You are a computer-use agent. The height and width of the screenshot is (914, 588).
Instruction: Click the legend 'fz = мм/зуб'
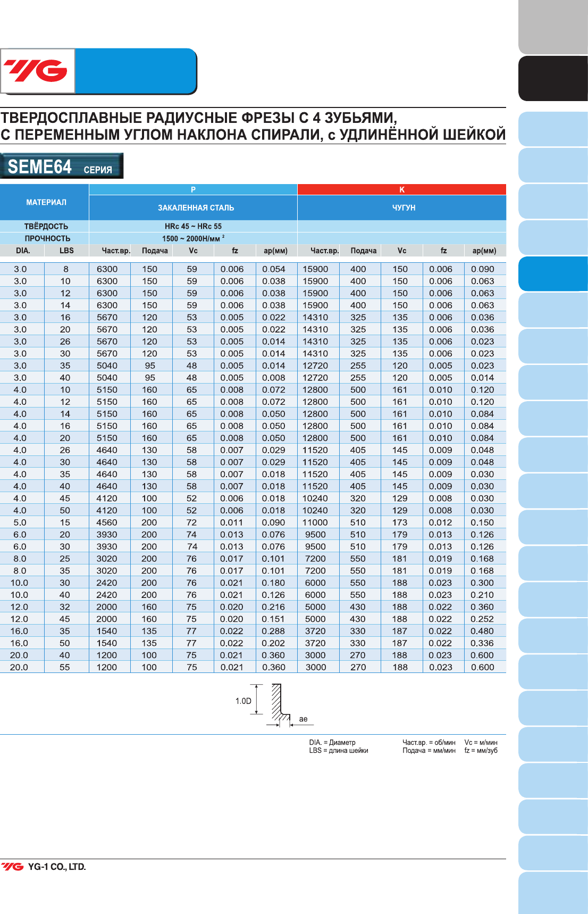point(481,751)
